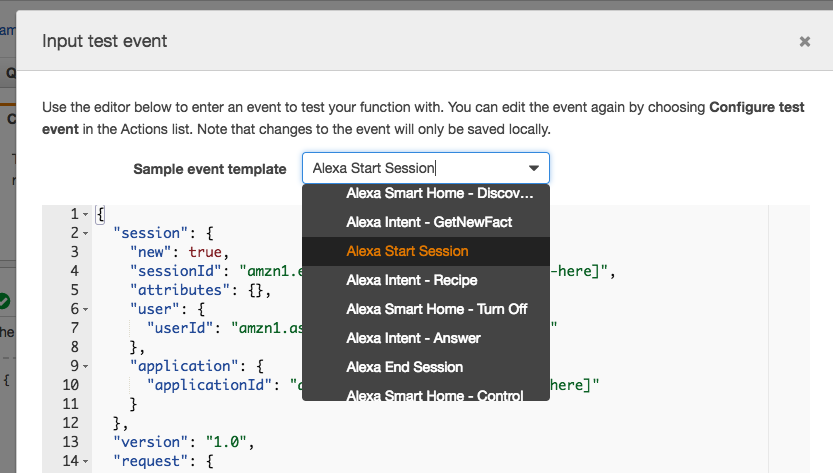Close the Input test event dialog
The image size is (833, 473).
[804, 41]
